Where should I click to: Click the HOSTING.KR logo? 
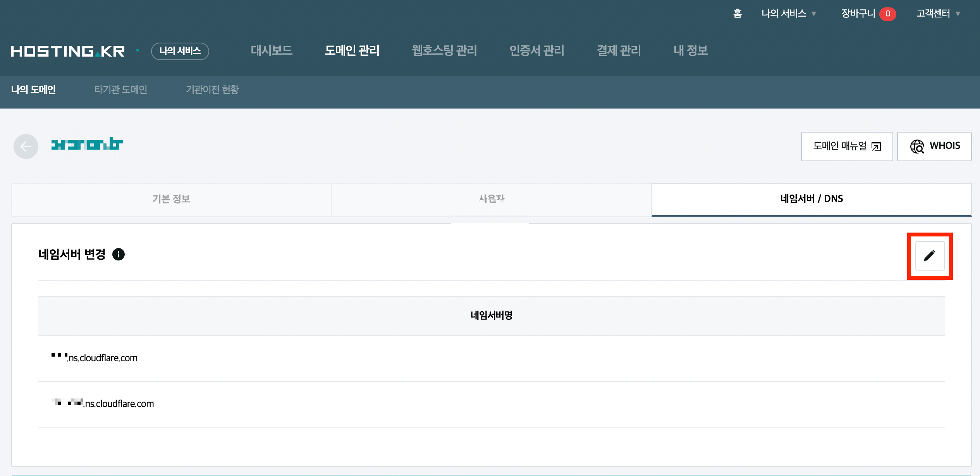coord(68,51)
